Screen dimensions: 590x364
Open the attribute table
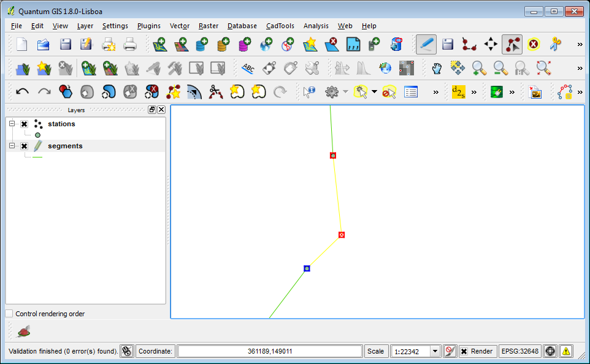pos(410,91)
